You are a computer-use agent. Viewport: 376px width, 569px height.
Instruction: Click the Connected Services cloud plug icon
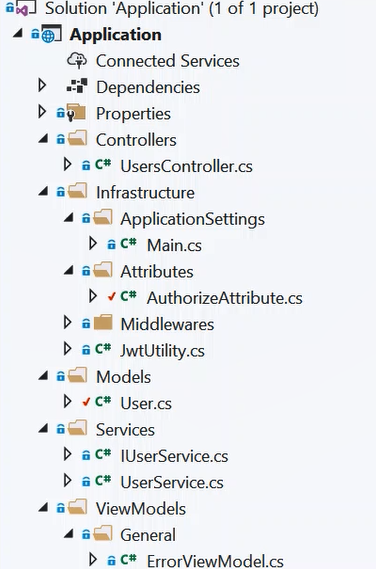click(x=77, y=60)
